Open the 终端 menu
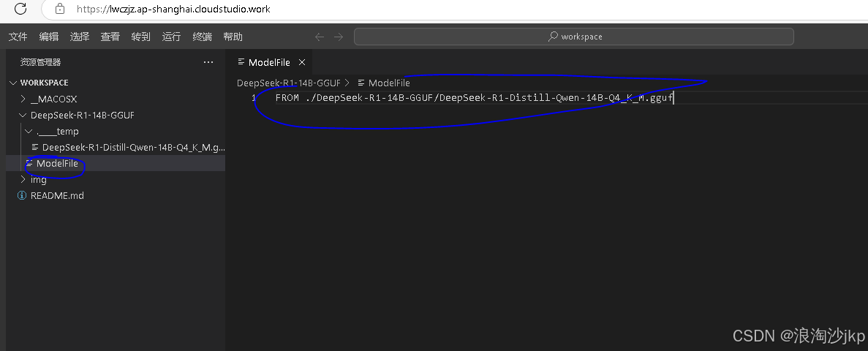Viewport: 868px width, 351px height. pos(202,37)
